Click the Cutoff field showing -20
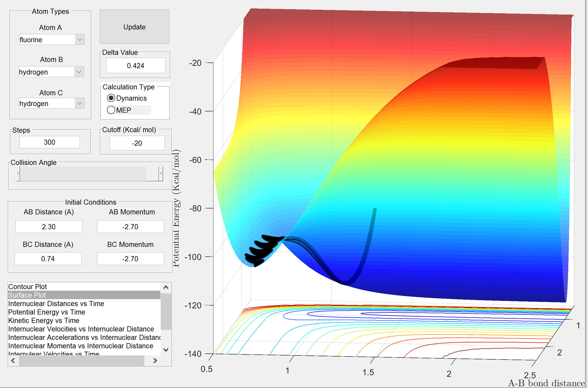Screen dimensions: 588x388 click(x=137, y=143)
